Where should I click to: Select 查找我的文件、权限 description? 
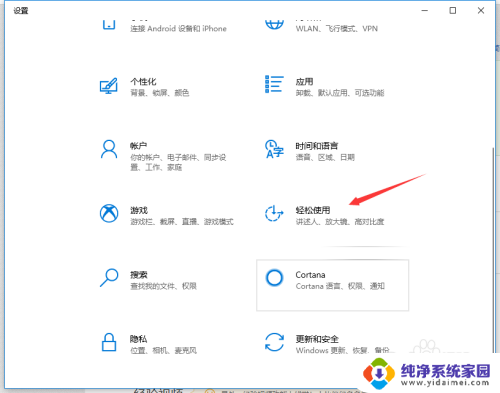163,286
